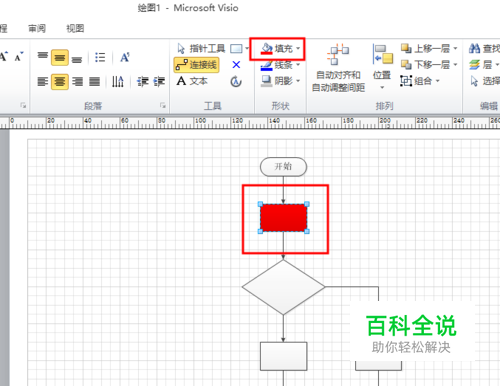
Task: Toggle the Connector tool (连接线)
Action: pos(196,65)
